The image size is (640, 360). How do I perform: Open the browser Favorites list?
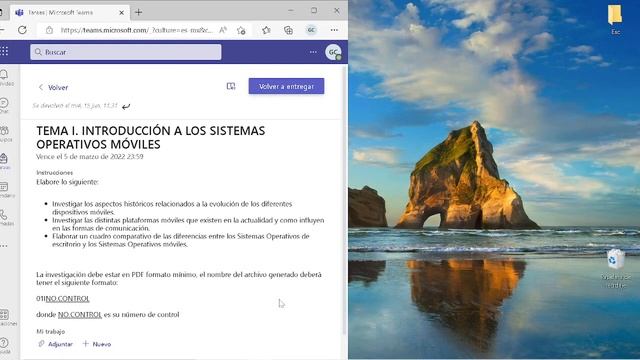pos(266,30)
